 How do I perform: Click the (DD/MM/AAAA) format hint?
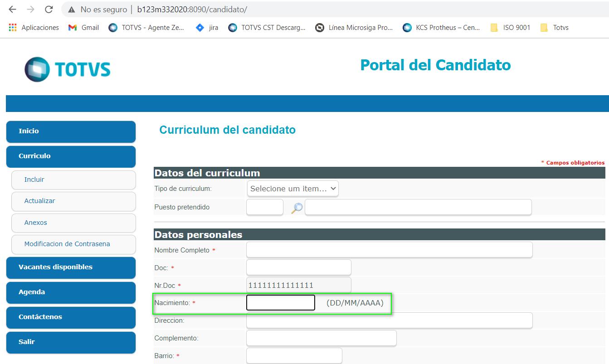pyautogui.click(x=355, y=303)
